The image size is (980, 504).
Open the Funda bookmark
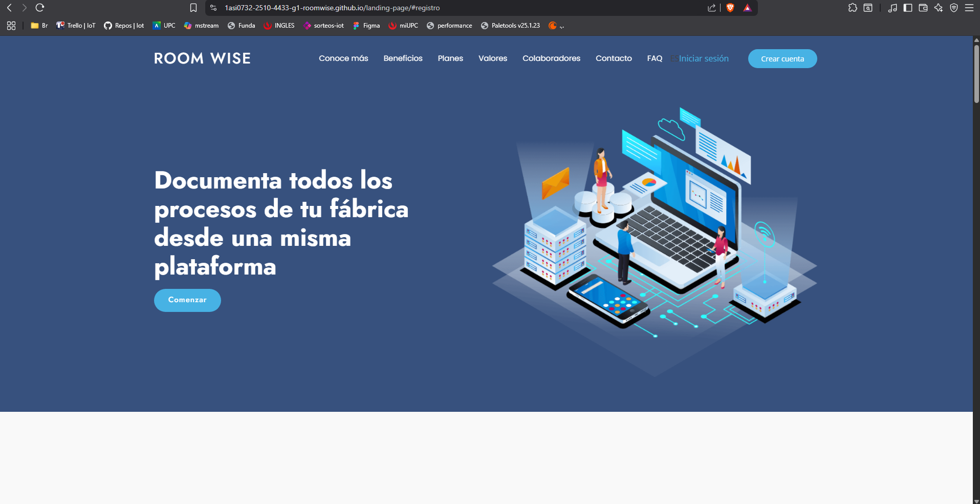tap(241, 26)
